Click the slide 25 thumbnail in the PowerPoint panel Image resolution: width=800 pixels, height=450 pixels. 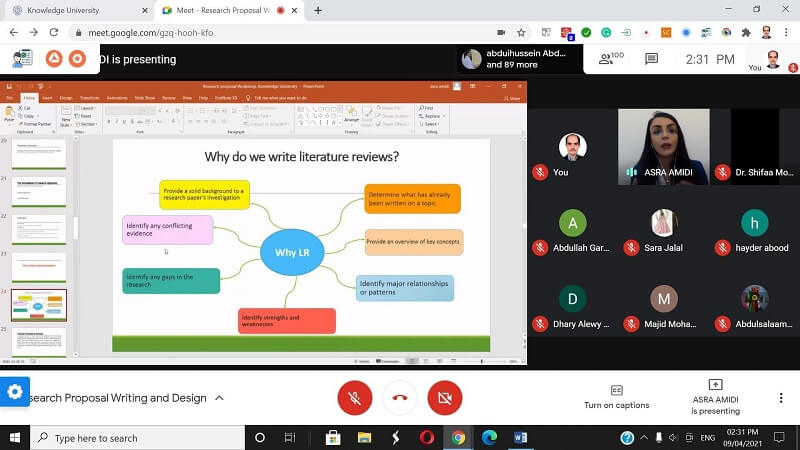click(x=39, y=342)
